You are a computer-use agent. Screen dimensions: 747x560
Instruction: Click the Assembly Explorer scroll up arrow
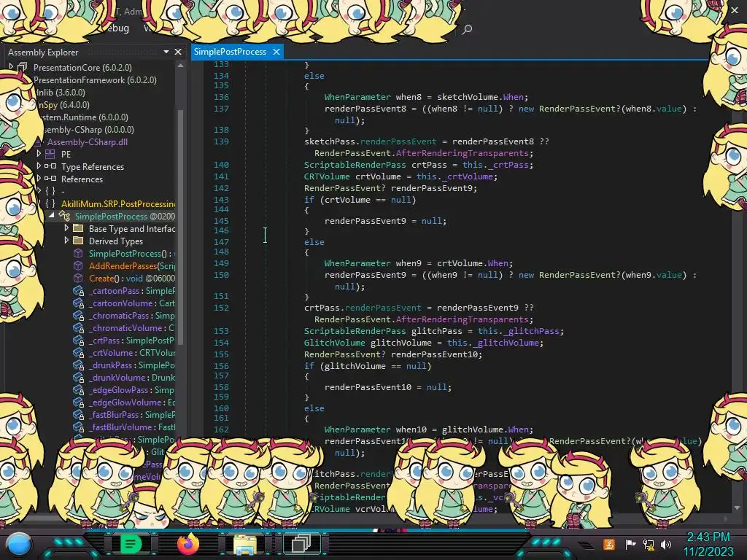coord(180,66)
